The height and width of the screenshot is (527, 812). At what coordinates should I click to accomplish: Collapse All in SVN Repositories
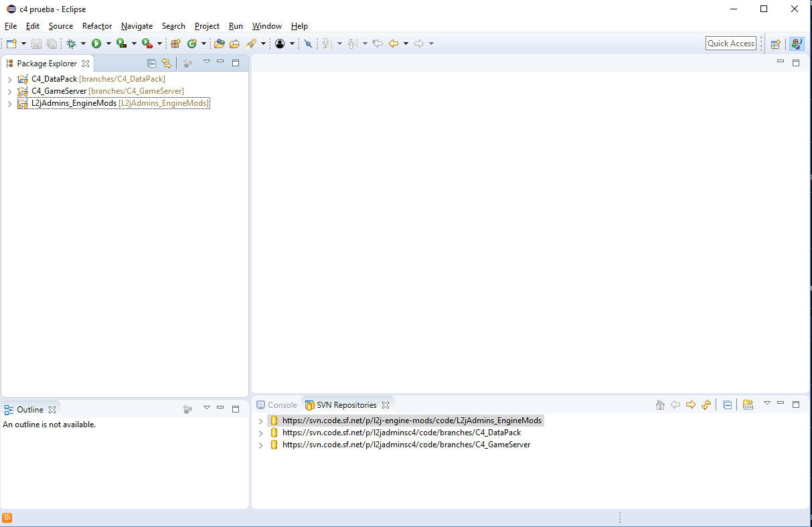727,404
